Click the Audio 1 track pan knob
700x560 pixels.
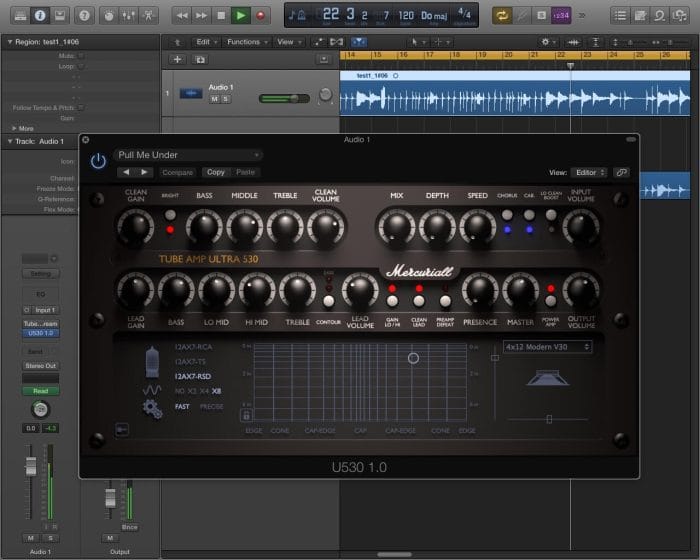coord(325,95)
